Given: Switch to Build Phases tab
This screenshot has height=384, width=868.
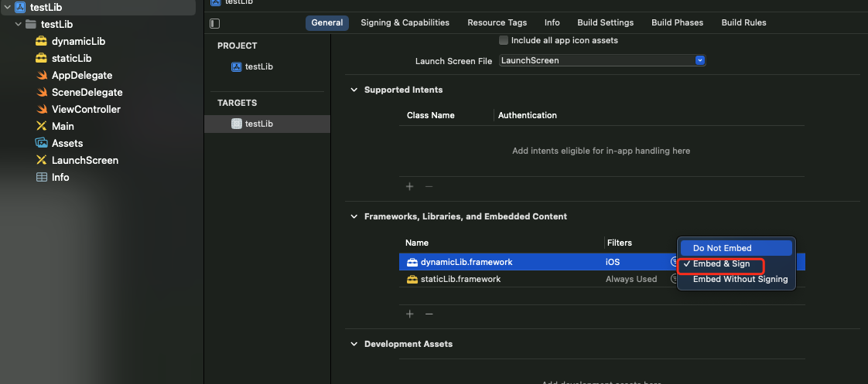Looking at the screenshot, I should coord(678,22).
